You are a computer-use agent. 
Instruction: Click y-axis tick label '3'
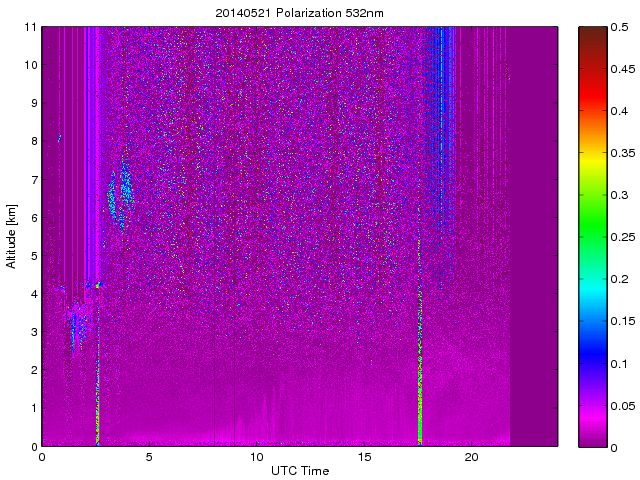point(33,332)
